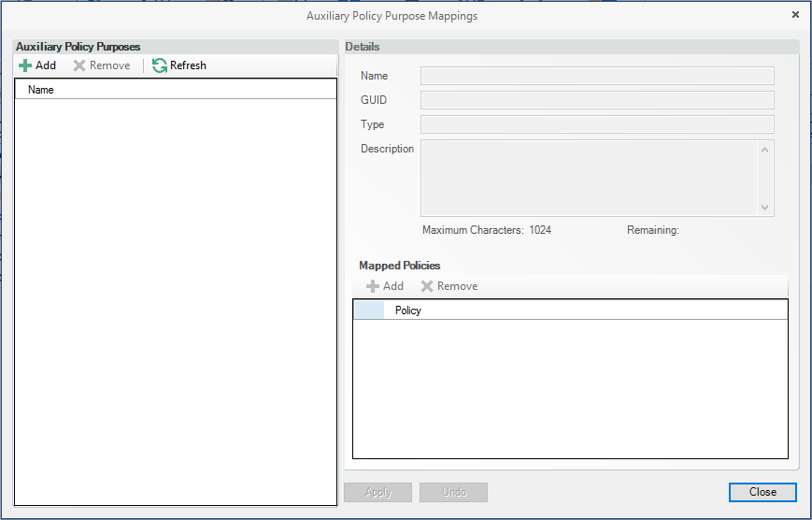Dismiss dialog with the title bar X
This screenshot has height=520, width=812.
tap(795, 15)
